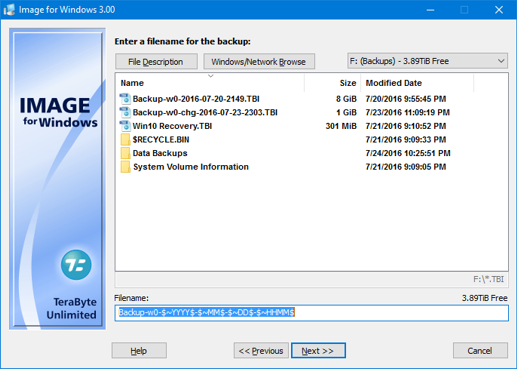The width and height of the screenshot is (517, 369).
Task: Click the Data Backups folder icon
Action: point(125,153)
